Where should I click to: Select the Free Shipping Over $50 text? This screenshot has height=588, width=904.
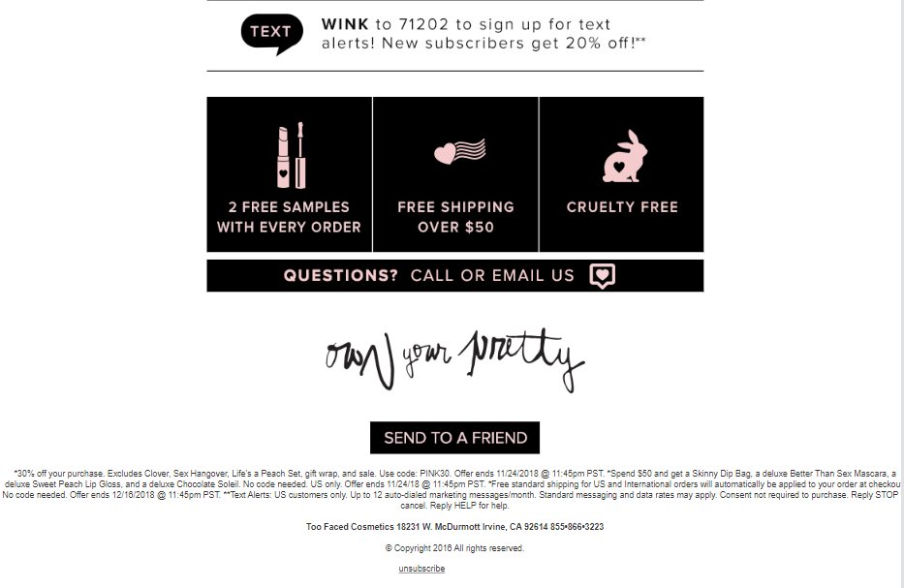point(455,217)
